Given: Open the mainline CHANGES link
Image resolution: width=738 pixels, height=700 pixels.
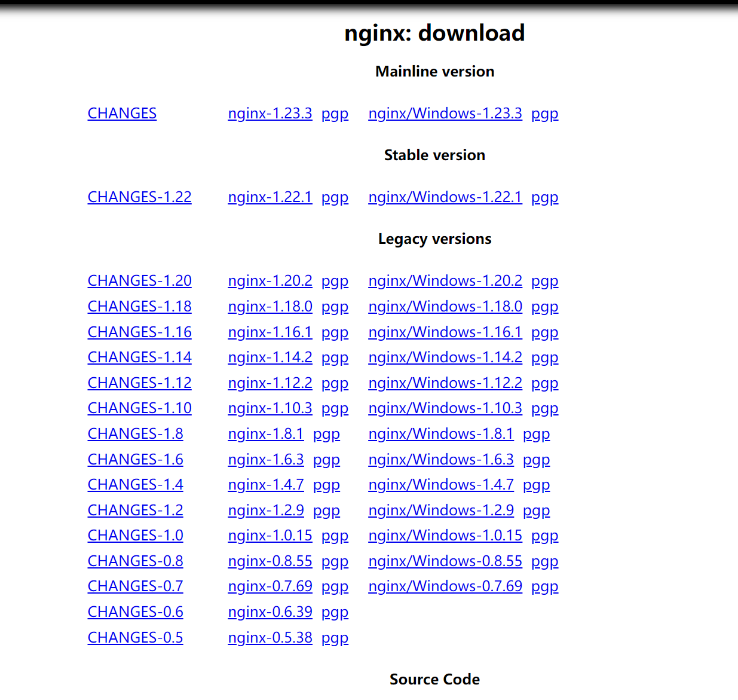Looking at the screenshot, I should point(122,114).
